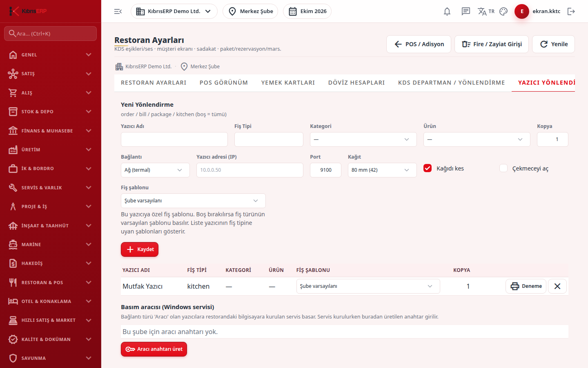Open the Döviz Hesapları tab

(x=356, y=83)
